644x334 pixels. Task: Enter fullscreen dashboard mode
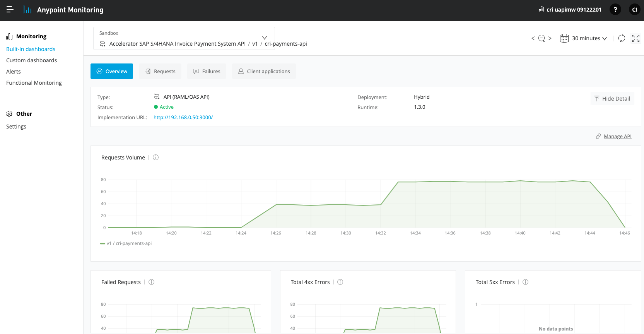pyautogui.click(x=636, y=38)
